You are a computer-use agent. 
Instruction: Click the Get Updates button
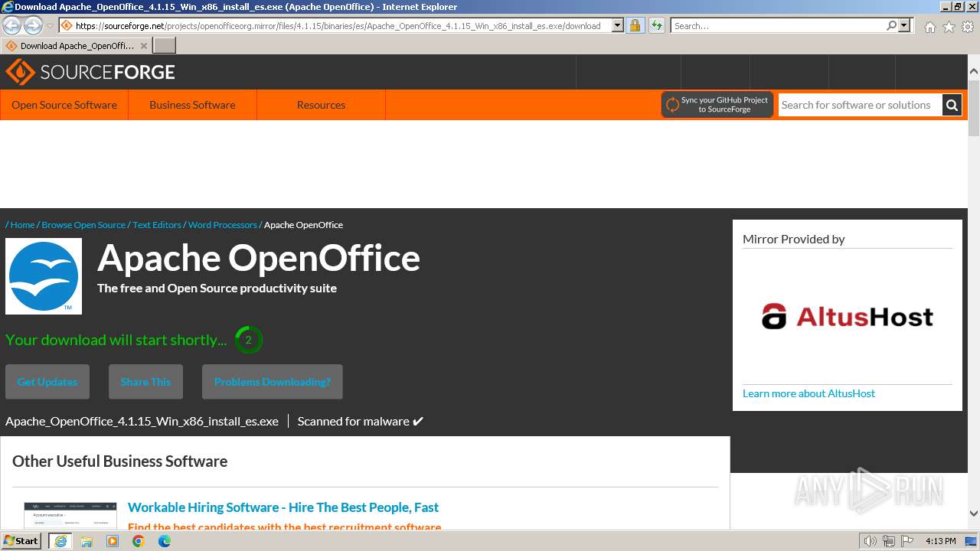click(x=47, y=382)
